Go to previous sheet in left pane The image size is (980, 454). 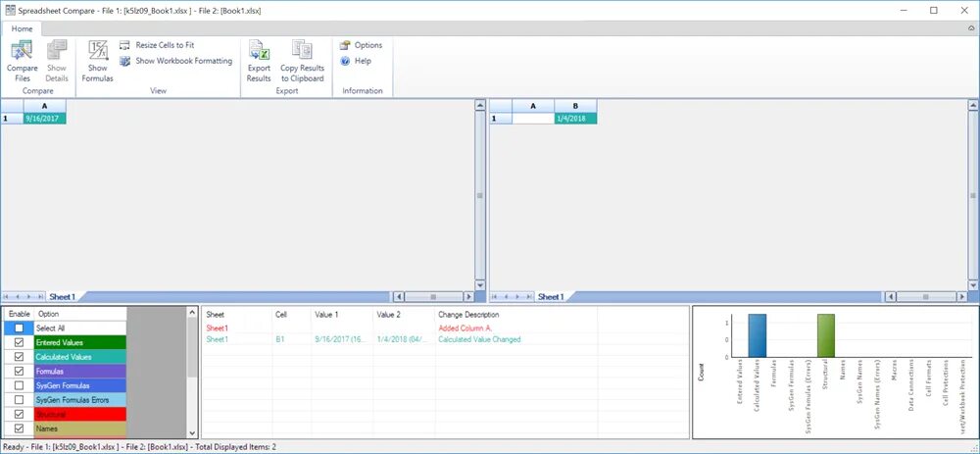coord(18,297)
